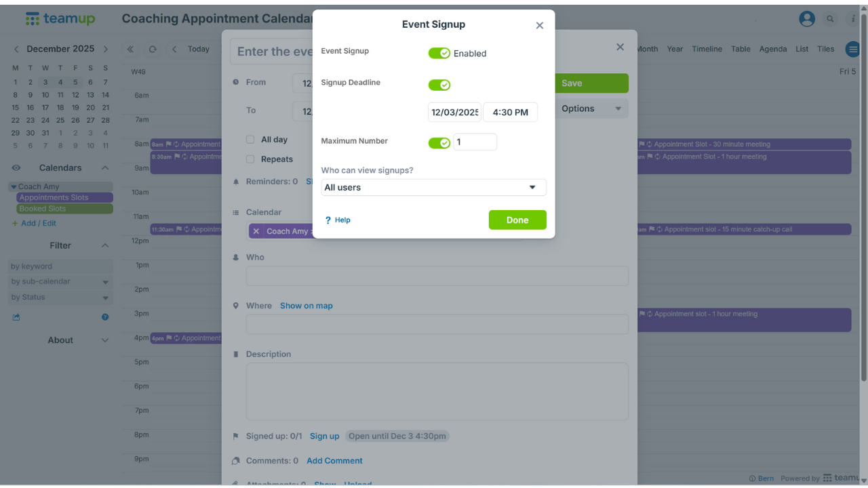Click the Done button in Event Signup dialog

(517, 220)
